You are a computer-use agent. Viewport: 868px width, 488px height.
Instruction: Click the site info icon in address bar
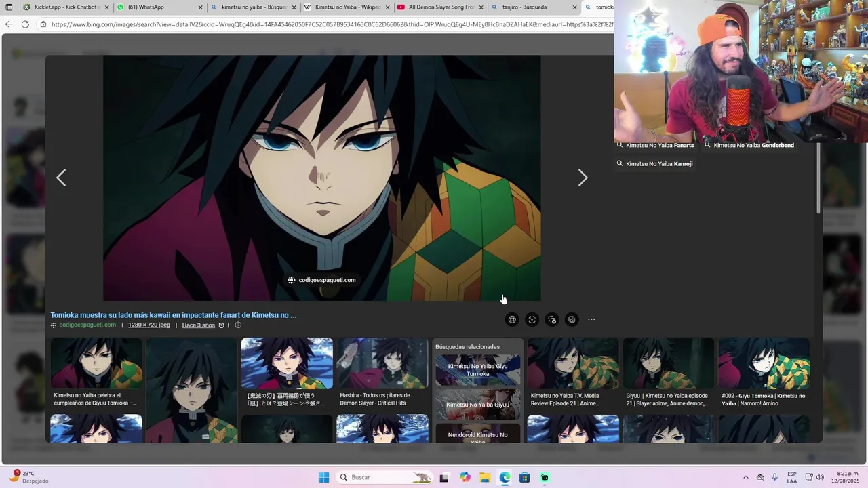click(43, 24)
